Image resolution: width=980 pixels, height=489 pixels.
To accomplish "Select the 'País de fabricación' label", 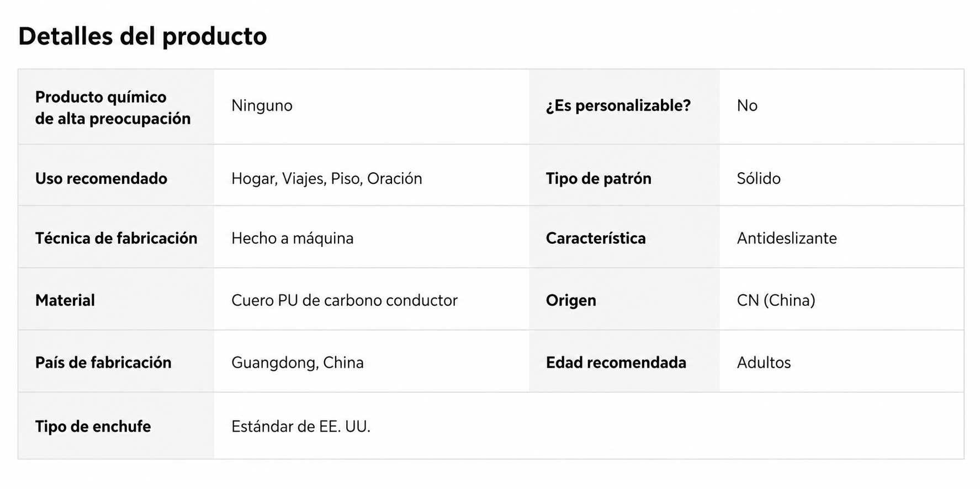I will [x=103, y=363].
